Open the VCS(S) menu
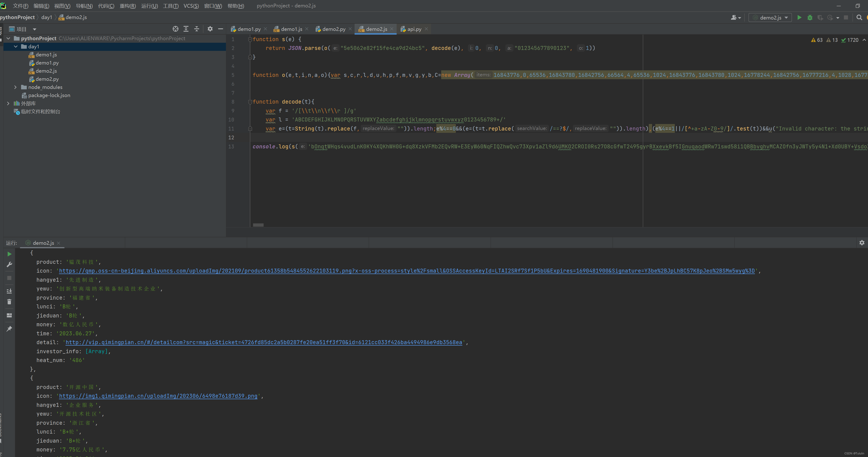868x457 pixels. click(191, 6)
